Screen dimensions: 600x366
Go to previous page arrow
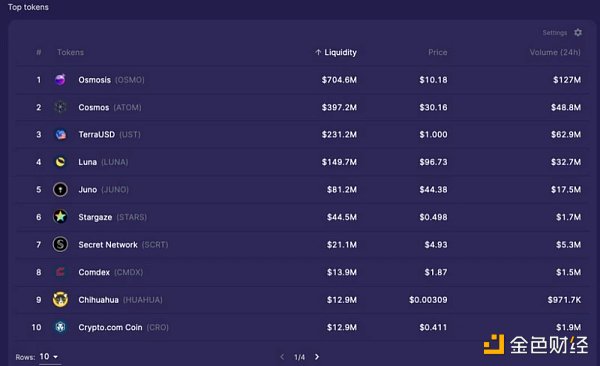(x=282, y=357)
